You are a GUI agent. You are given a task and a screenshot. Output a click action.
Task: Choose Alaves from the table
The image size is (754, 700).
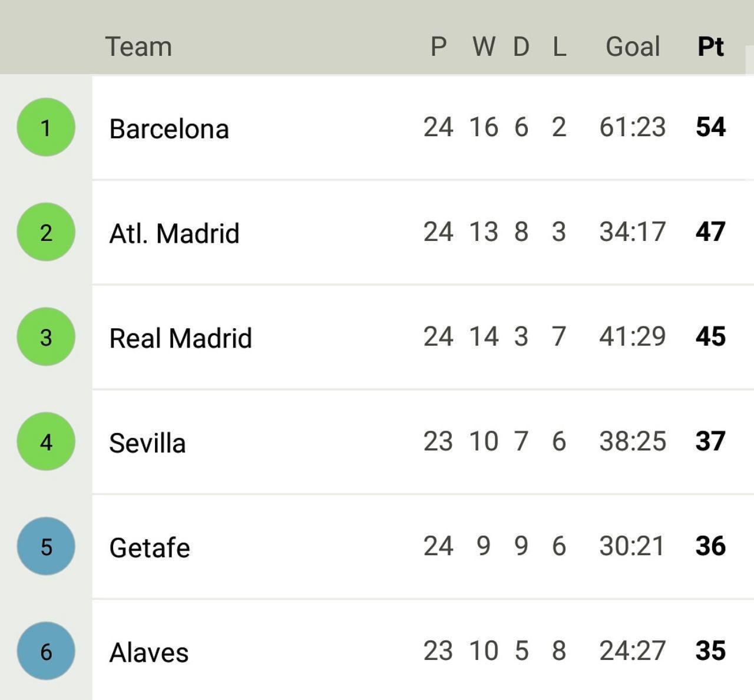click(x=149, y=652)
